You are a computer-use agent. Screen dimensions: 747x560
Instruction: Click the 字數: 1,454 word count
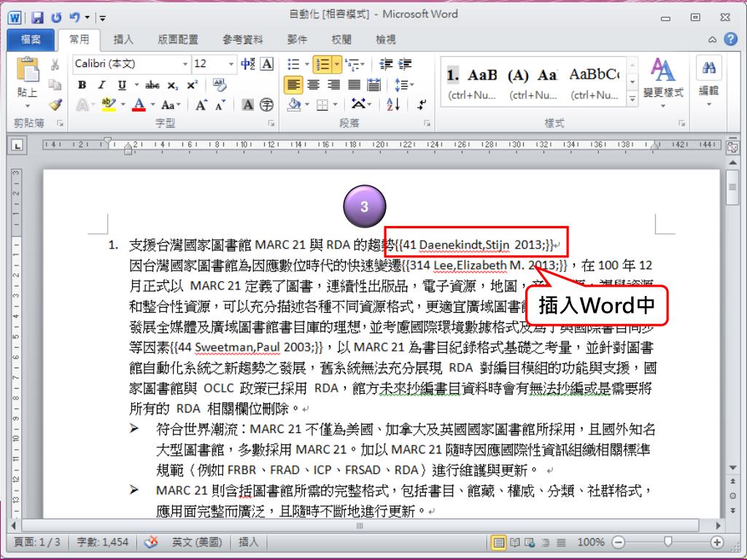pos(102,542)
